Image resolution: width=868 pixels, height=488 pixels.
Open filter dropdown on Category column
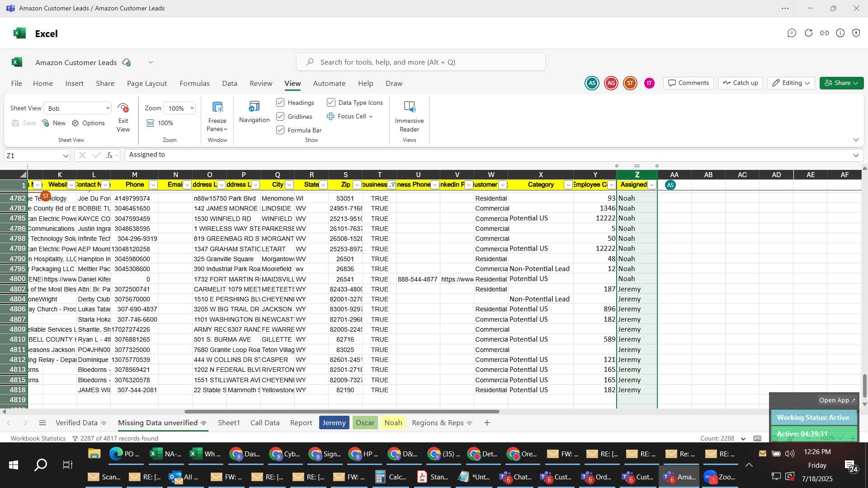(x=568, y=185)
